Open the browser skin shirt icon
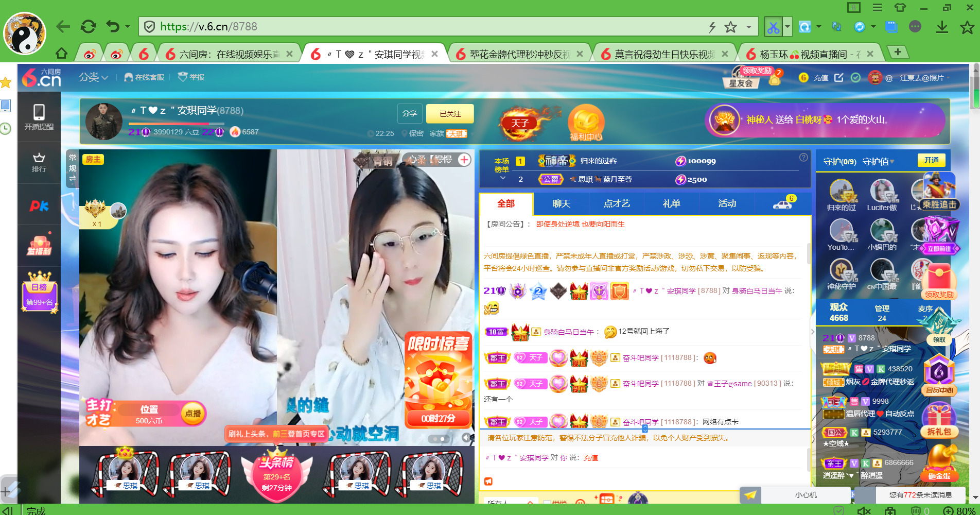Viewport: 980px width, 515px height. (x=900, y=8)
